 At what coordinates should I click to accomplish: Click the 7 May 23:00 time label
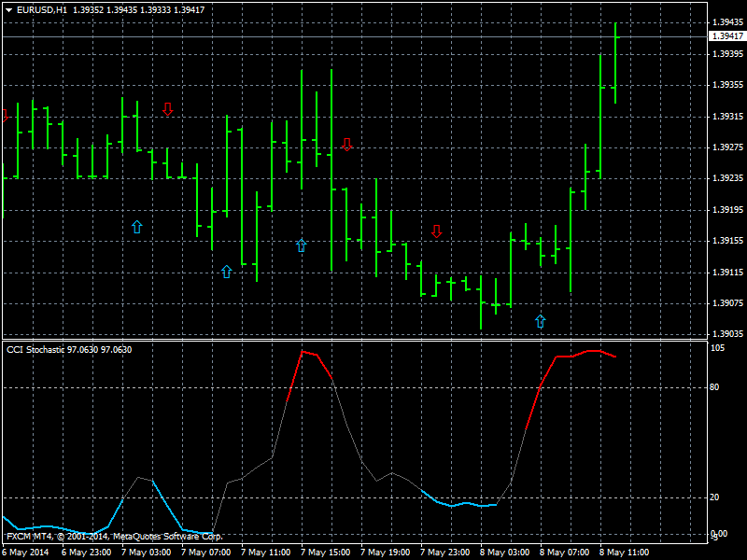(x=445, y=553)
